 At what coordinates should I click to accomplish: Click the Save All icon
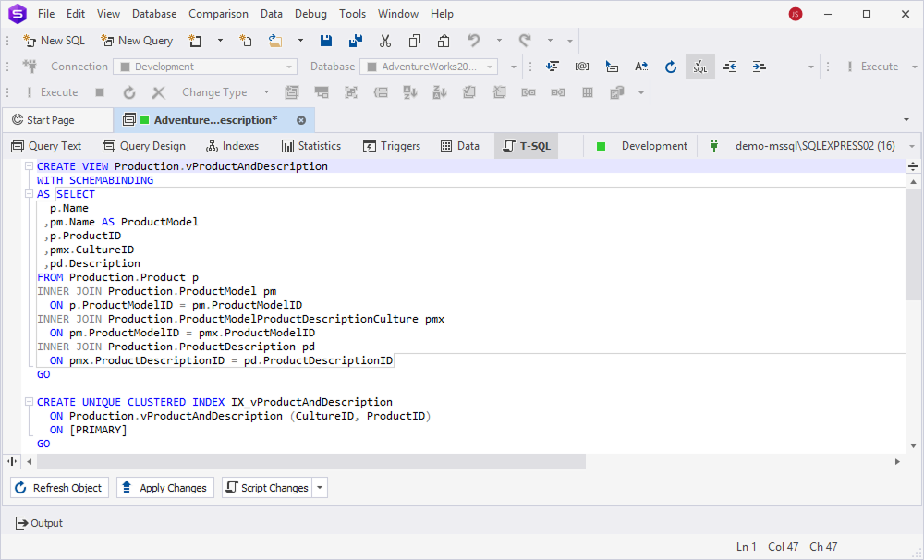(x=356, y=41)
